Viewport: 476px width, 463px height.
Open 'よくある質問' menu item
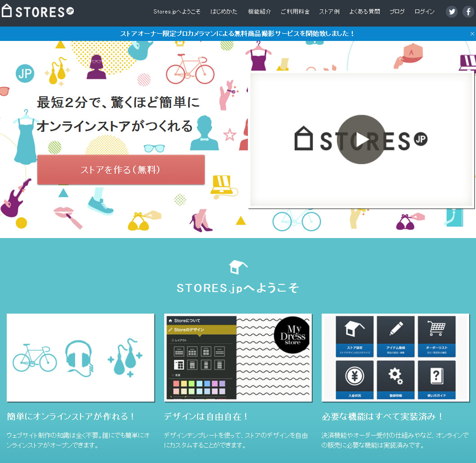pyautogui.click(x=364, y=12)
